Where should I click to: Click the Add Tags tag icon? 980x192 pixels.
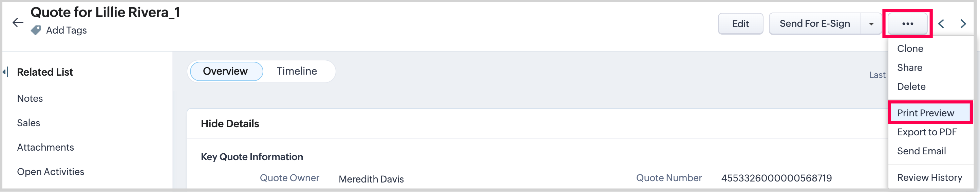pos(36,31)
